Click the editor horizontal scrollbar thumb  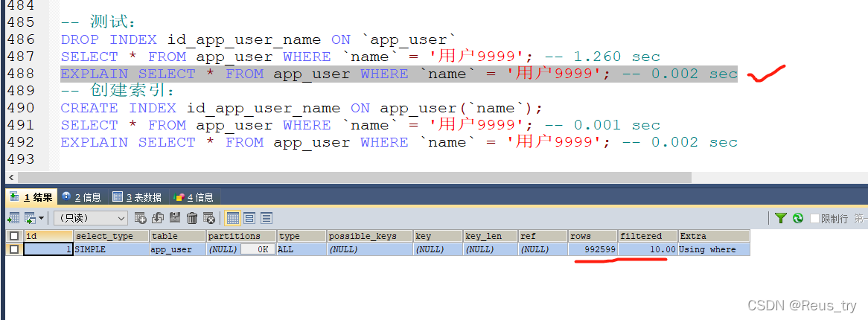click(354, 177)
